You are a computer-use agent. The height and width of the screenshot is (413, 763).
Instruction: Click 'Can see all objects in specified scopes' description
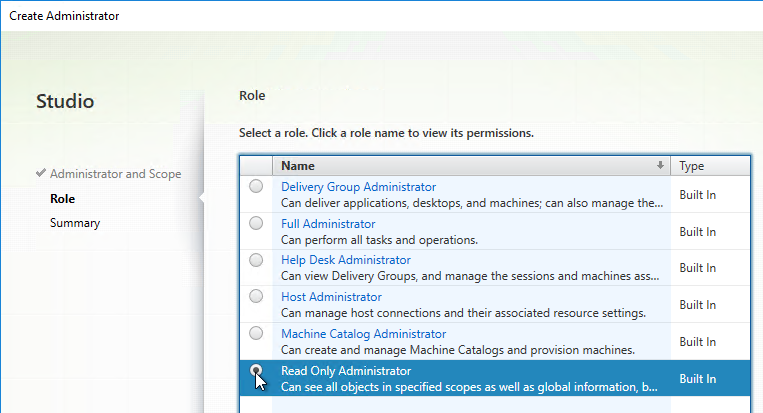[469, 387]
